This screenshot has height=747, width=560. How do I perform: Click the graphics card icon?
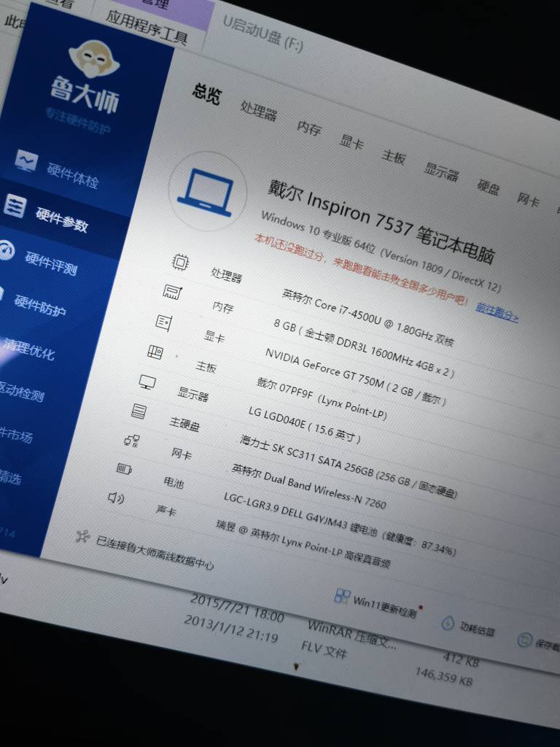tap(163, 322)
